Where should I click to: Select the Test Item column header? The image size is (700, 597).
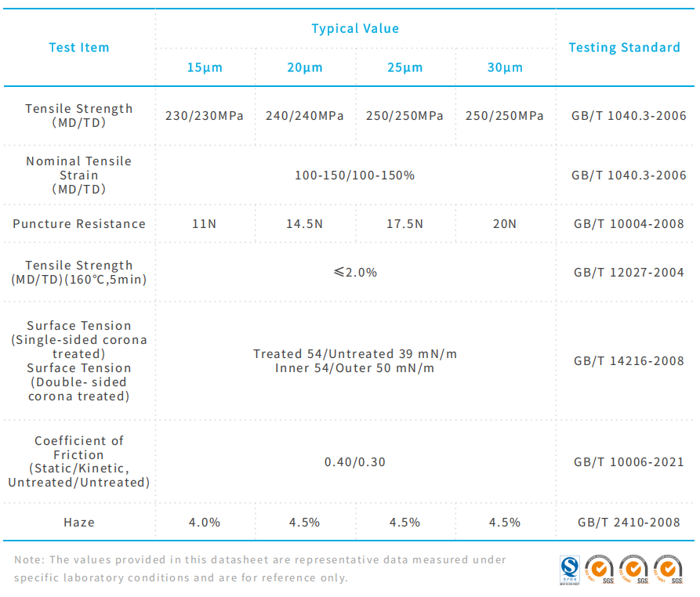(x=79, y=48)
